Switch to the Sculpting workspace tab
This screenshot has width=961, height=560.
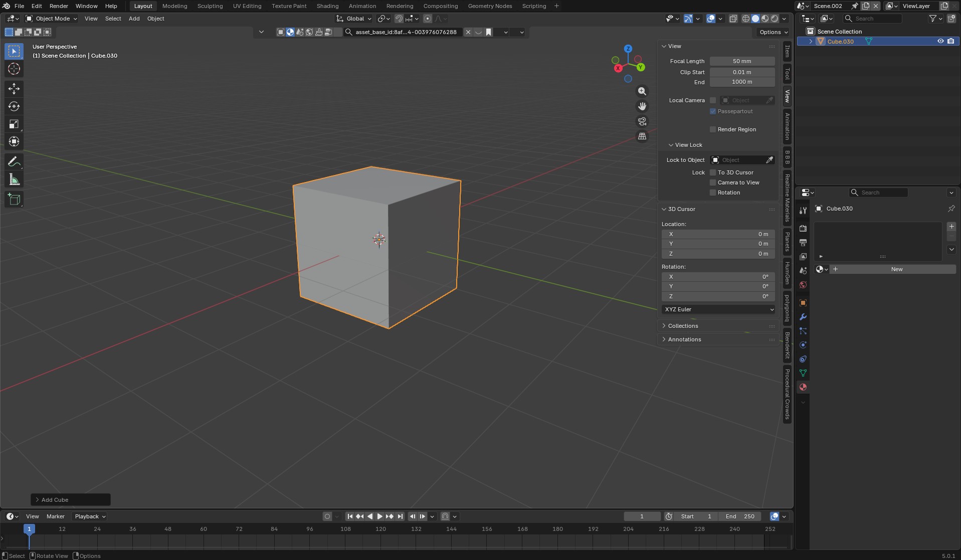(x=210, y=6)
